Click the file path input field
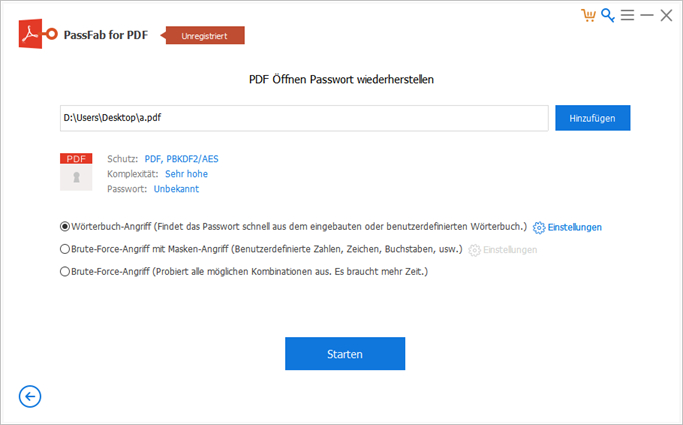683x425 pixels. [304, 118]
